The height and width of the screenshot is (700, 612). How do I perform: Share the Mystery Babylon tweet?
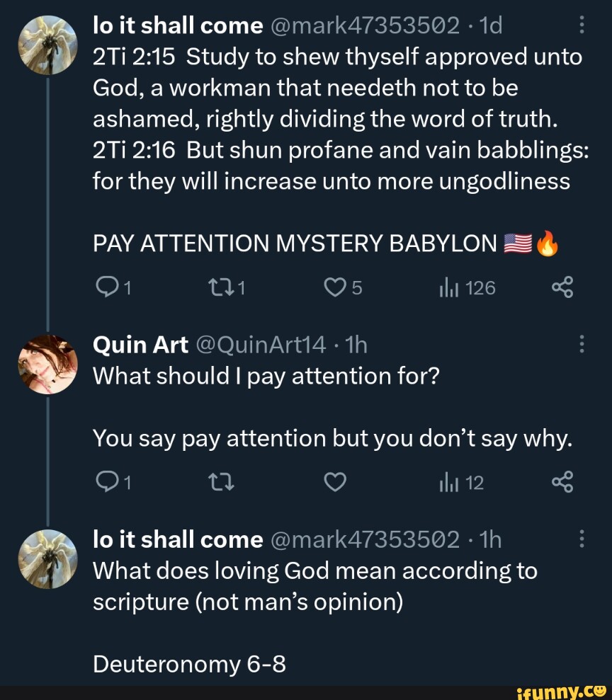(561, 288)
